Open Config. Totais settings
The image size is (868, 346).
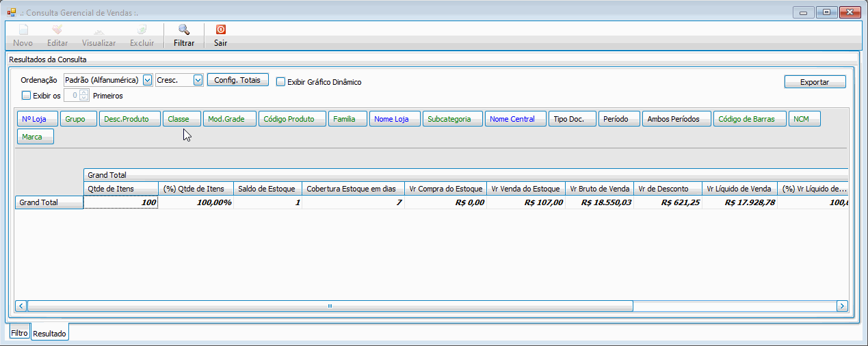[238, 80]
